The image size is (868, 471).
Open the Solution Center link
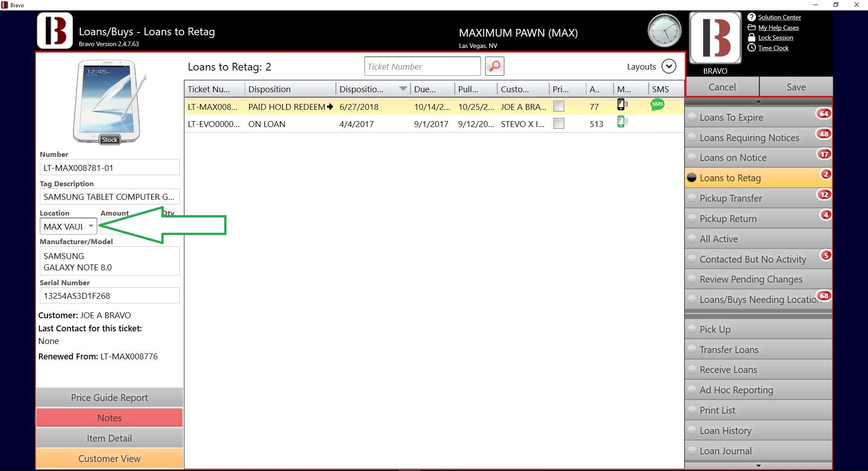[779, 17]
